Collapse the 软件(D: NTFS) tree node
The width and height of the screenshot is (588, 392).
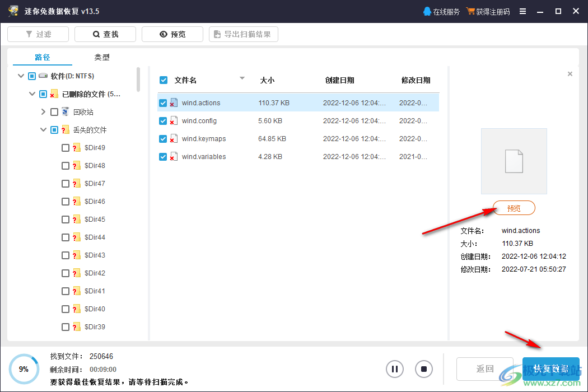pyautogui.click(x=21, y=76)
